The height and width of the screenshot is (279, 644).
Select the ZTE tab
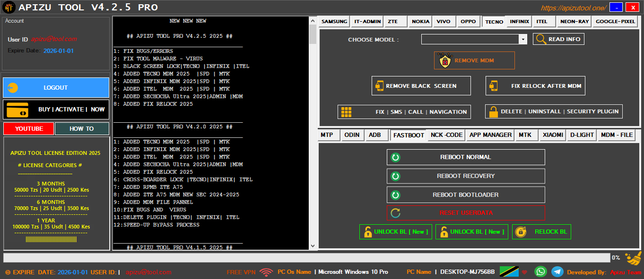[x=395, y=21]
